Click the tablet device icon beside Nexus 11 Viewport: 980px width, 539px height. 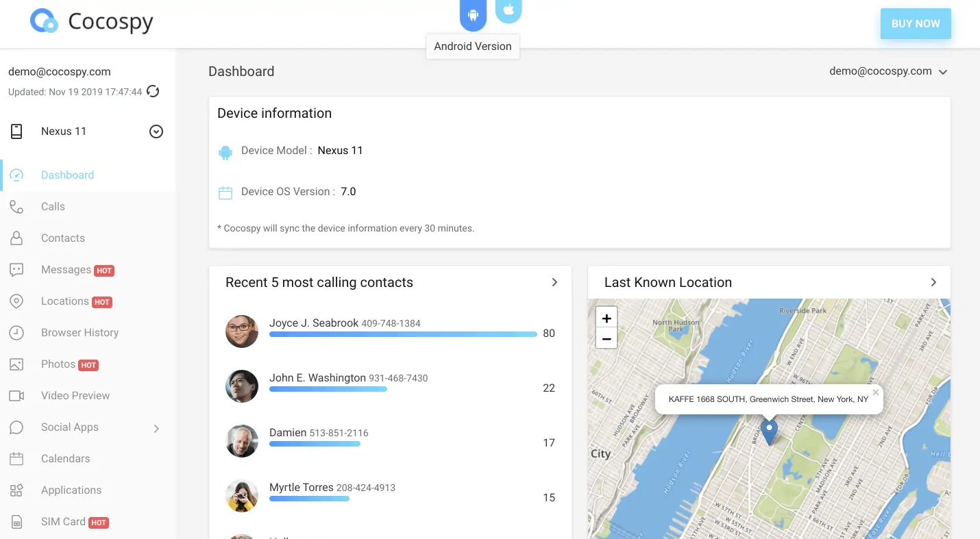click(x=16, y=131)
